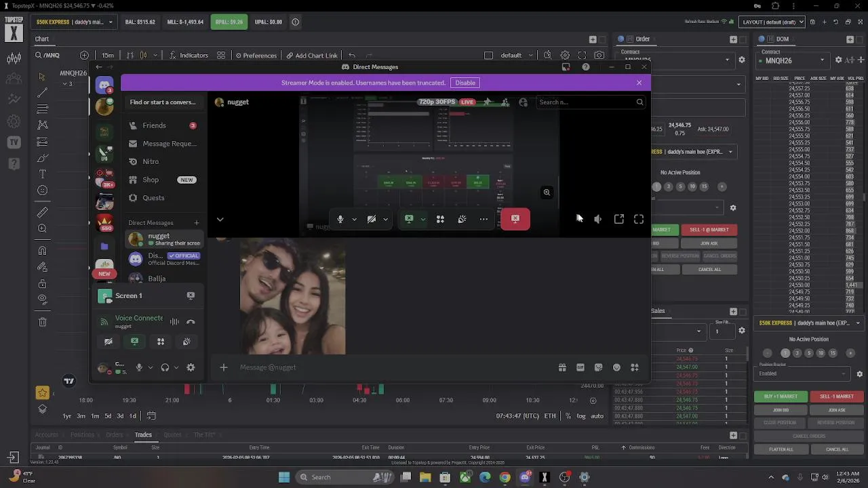Add attachment with plus button in chat
The image size is (868, 488).
pos(224,367)
